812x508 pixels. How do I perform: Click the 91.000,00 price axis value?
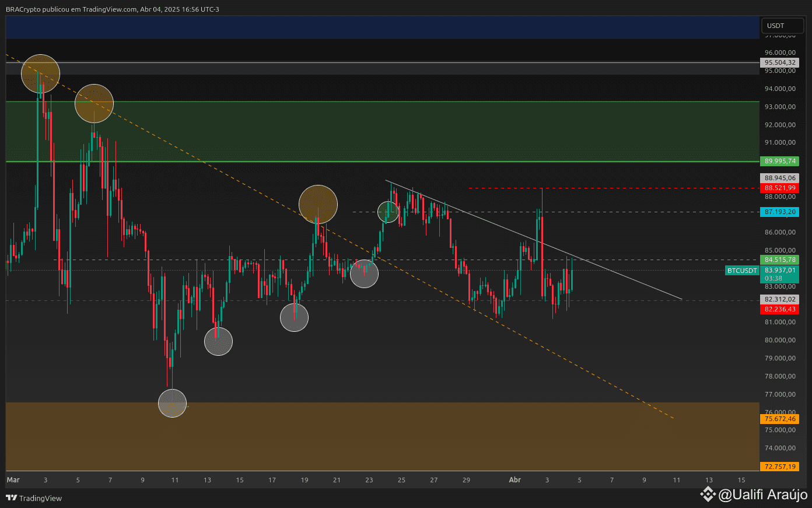pos(780,142)
